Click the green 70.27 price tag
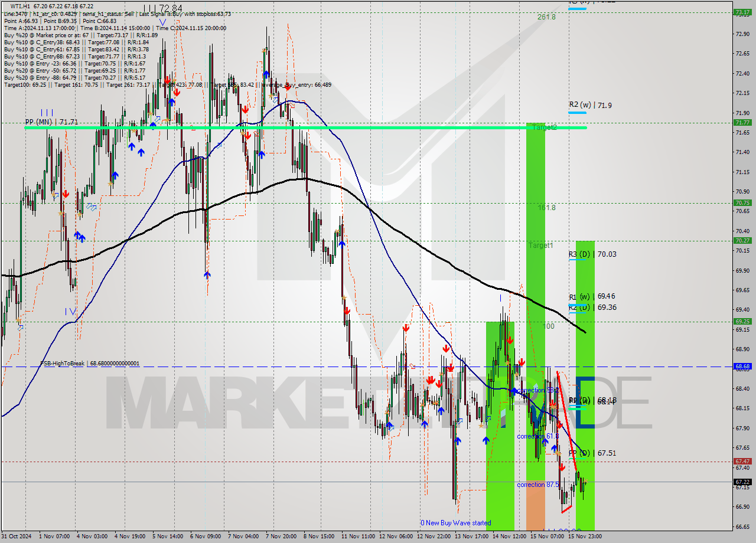Screen dimensions: 756x543 [x=742, y=240]
